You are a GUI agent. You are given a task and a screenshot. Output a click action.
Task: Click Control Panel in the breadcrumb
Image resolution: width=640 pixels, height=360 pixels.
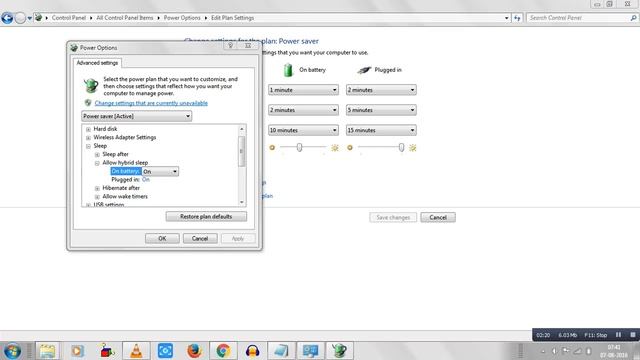69,18
